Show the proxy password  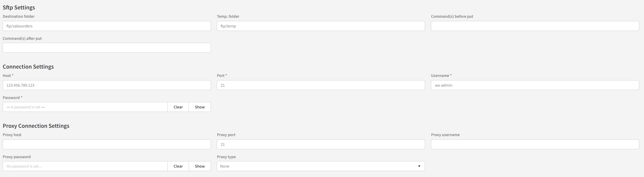200,166
